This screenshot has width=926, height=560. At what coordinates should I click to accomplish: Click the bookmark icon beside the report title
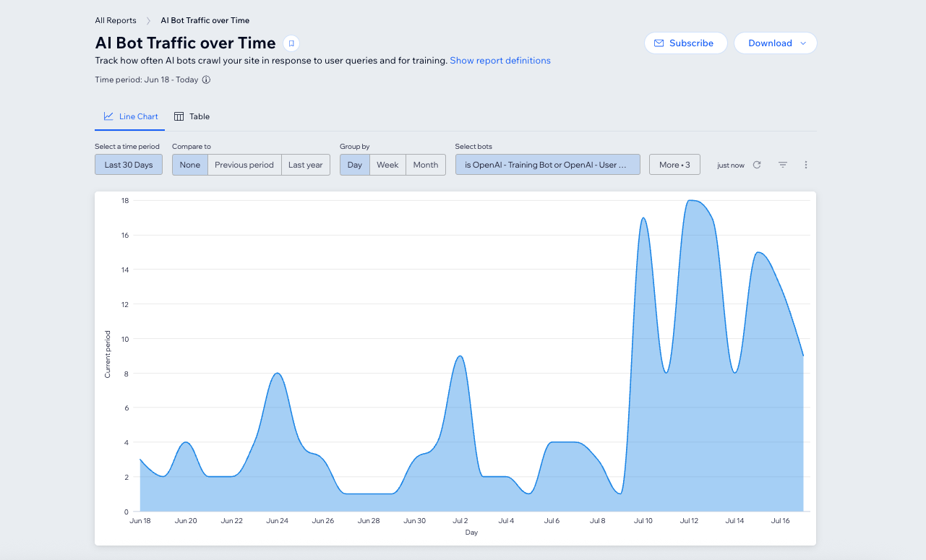pyautogui.click(x=291, y=43)
